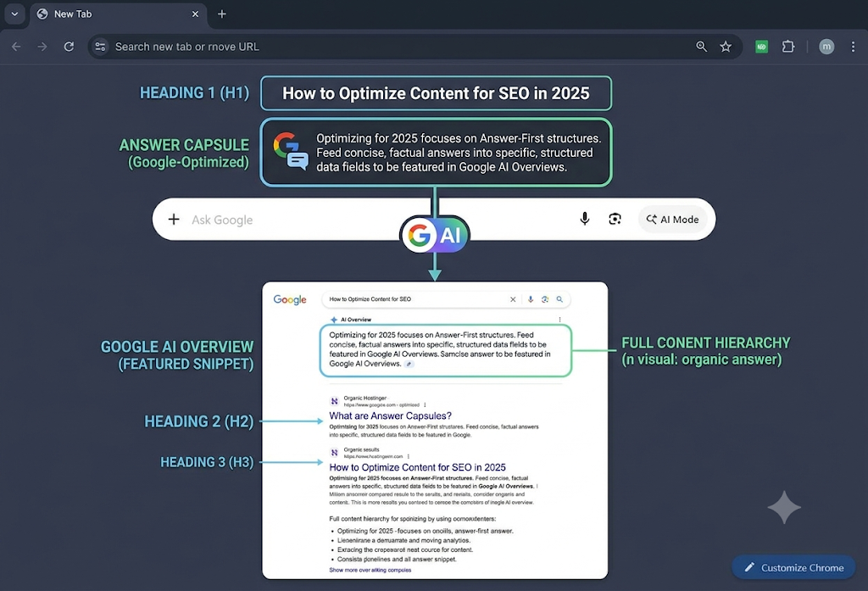Open the zoom magnifier icon in address bar
The height and width of the screenshot is (591, 868).
[701, 47]
